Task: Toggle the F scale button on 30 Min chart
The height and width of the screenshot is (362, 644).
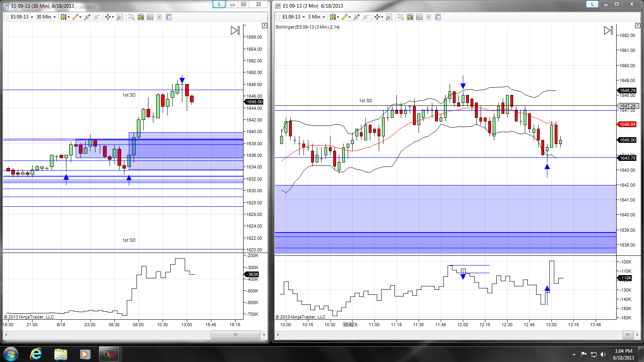Action: pos(264,25)
